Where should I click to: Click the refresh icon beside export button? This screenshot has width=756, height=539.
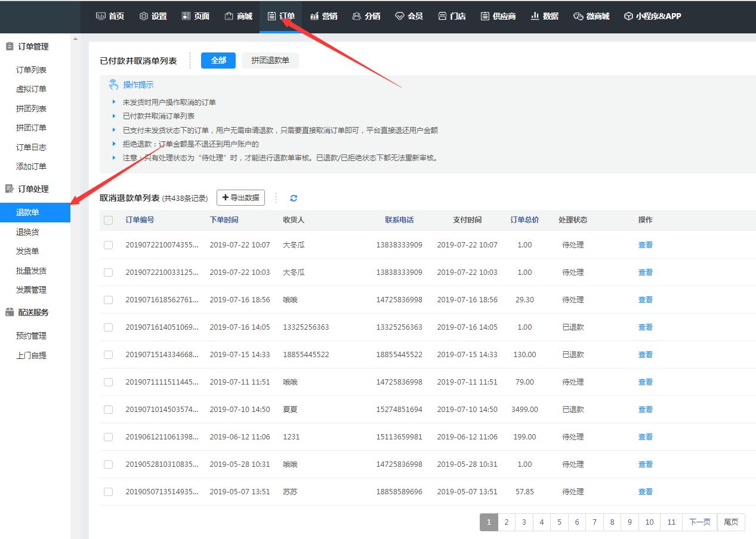coord(294,198)
